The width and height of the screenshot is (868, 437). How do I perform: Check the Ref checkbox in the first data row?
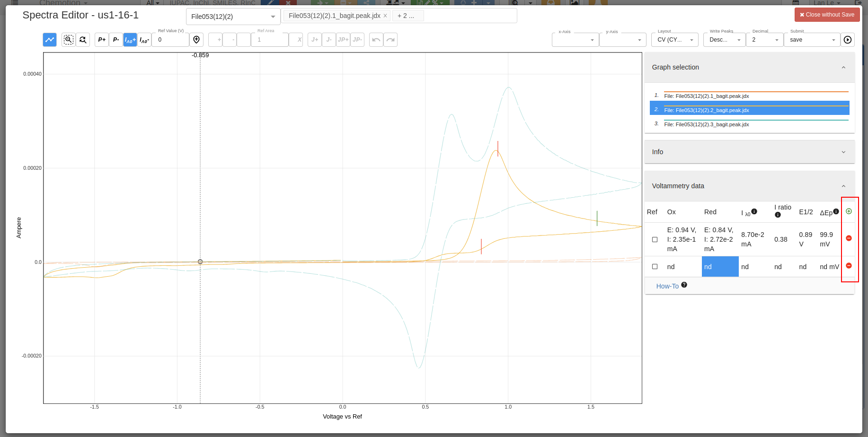pyautogui.click(x=655, y=239)
